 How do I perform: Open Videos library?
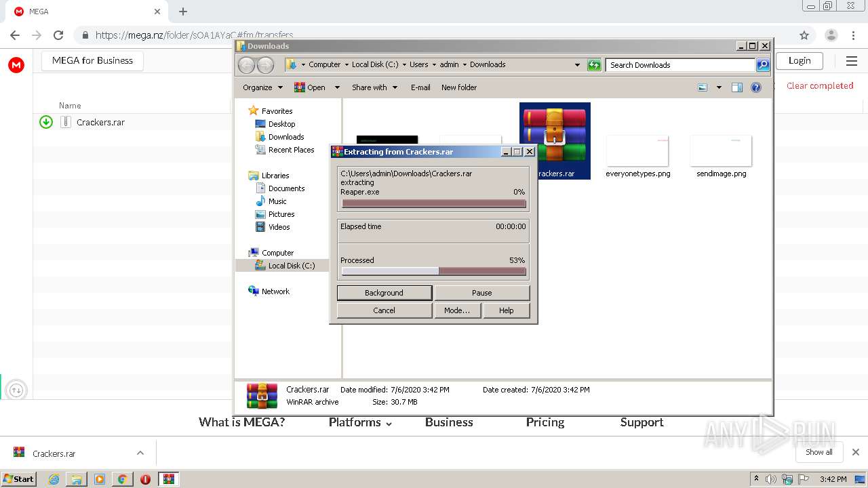(x=273, y=227)
